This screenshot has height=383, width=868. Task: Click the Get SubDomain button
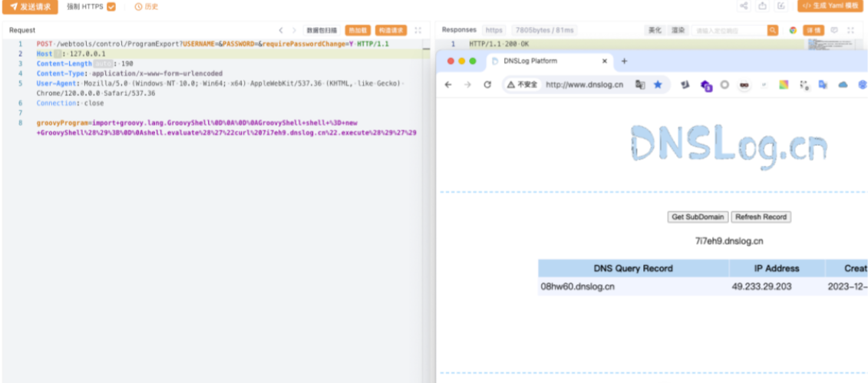pyautogui.click(x=698, y=217)
